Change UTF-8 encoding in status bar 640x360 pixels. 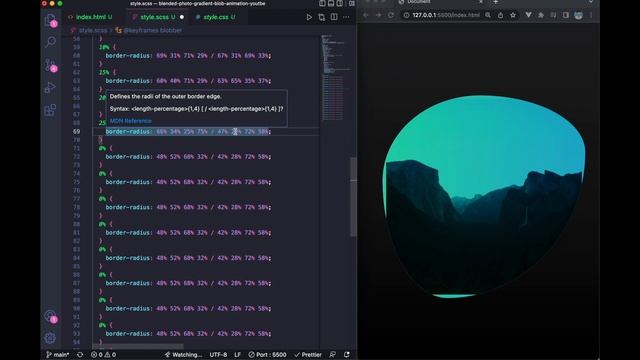(218, 355)
